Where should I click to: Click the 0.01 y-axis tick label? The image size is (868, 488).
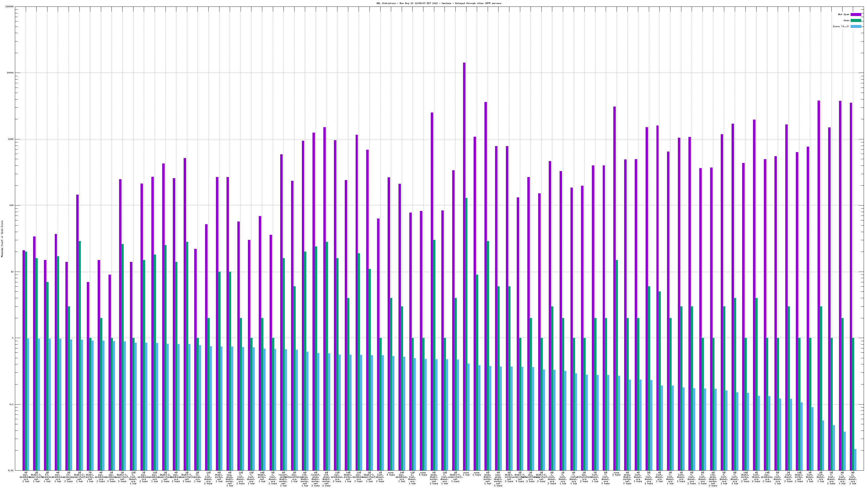pos(11,470)
